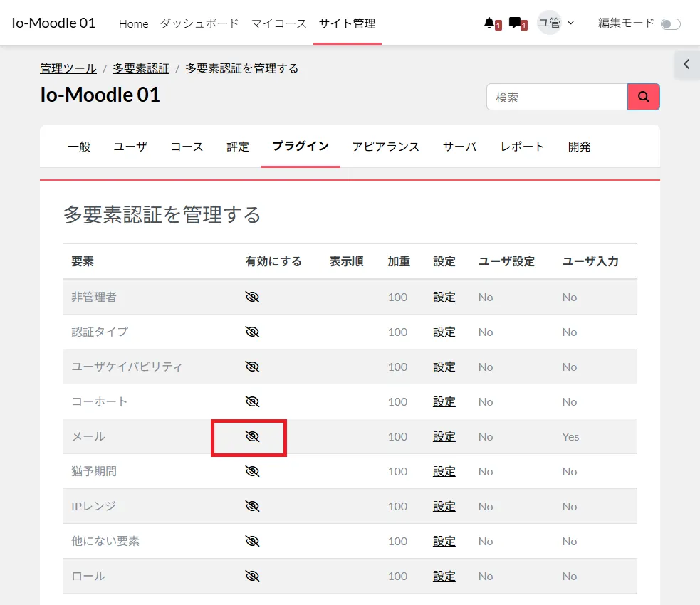Open 設定 link for ユーザケイパビリティ
700x605 pixels.
pos(444,367)
